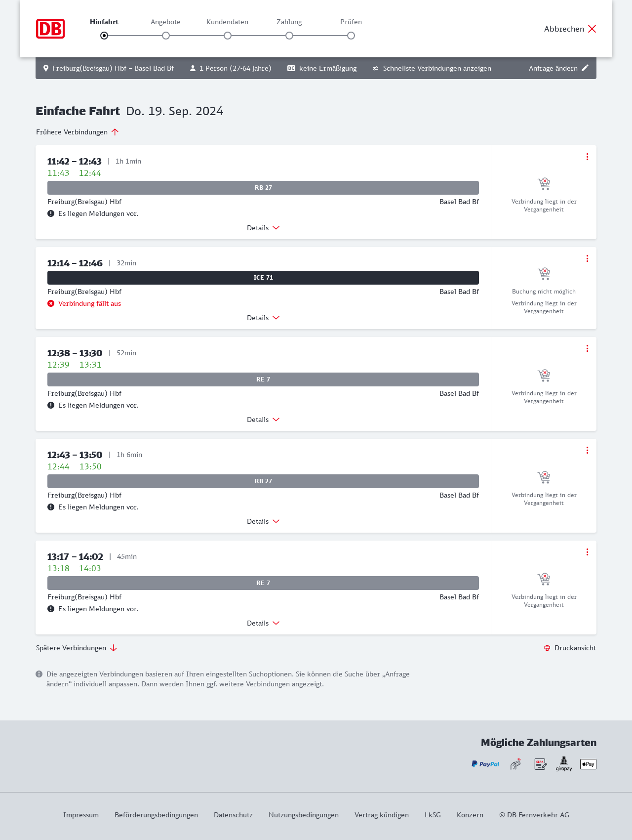The height and width of the screenshot is (840, 632).
Task: Open three-dot menu for ICE 71 connection
Action: pyautogui.click(x=587, y=258)
